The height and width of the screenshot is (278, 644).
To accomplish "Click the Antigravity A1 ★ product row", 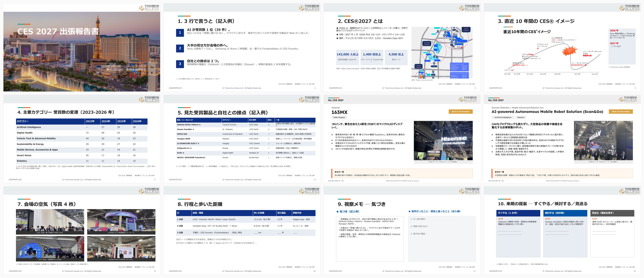I will point(246,148).
